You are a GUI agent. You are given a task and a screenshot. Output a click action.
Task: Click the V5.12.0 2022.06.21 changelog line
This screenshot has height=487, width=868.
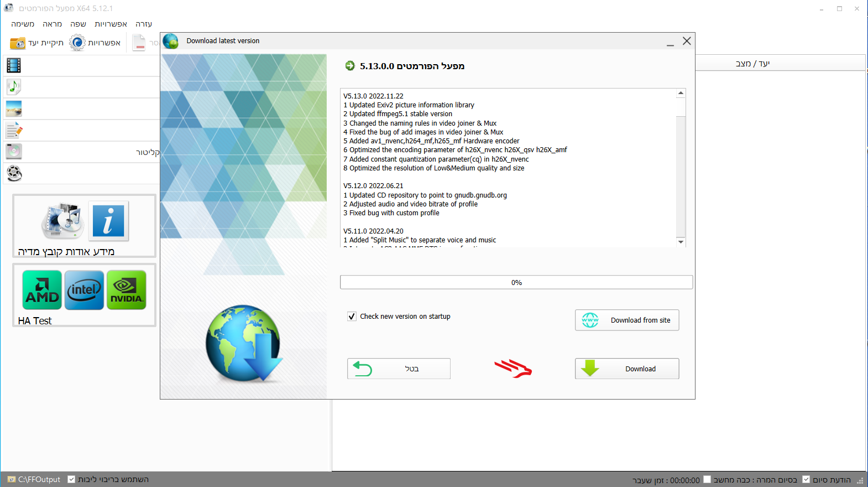click(373, 186)
